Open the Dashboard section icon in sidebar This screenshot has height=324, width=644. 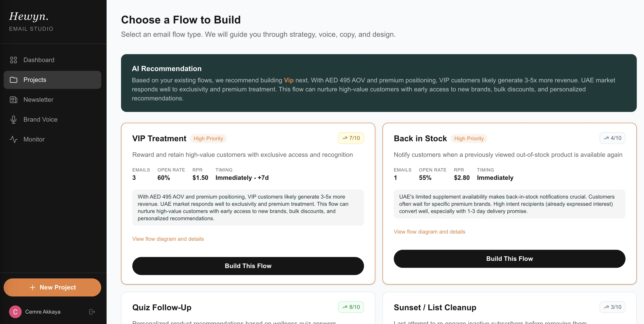14,60
